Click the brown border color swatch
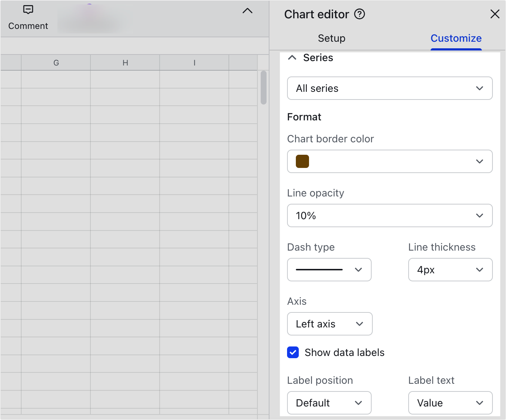Image resolution: width=506 pixels, height=420 pixels. click(x=302, y=161)
